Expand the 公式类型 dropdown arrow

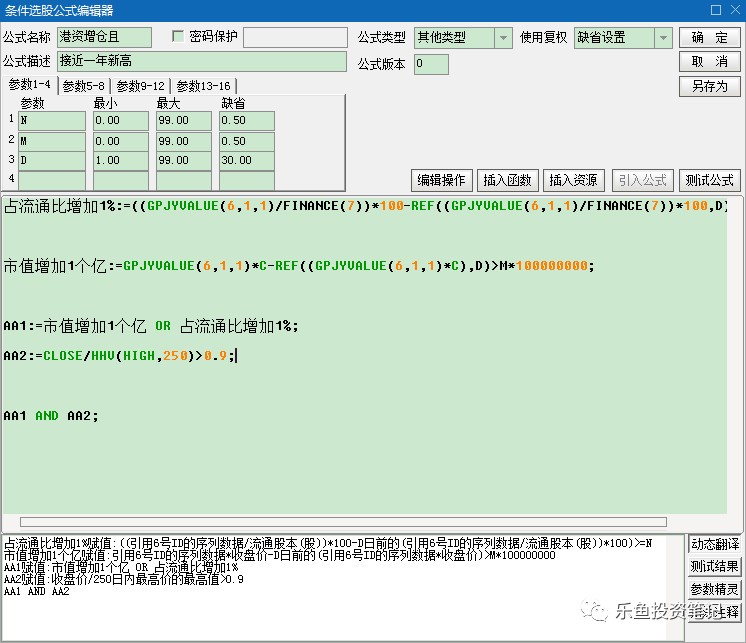coord(503,38)
